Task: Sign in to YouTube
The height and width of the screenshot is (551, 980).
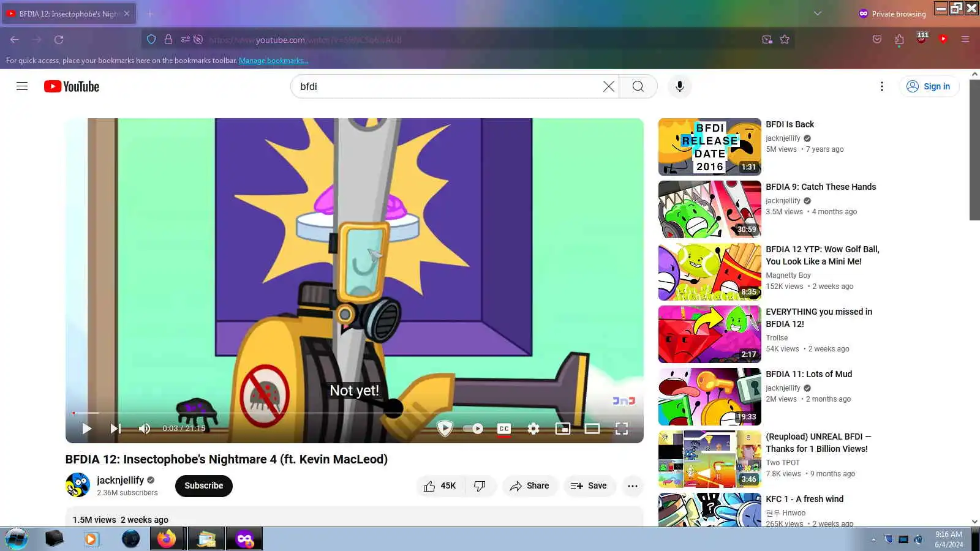Action: (x=929, y=86)
